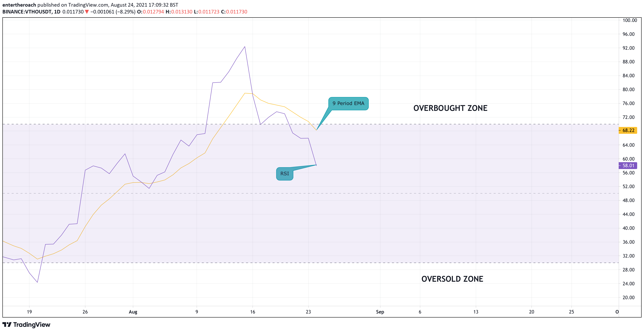Click the 'Aug' label on time axis
Image resolution: width=644 pixels, height=332 pixels.
pos(133,312)
